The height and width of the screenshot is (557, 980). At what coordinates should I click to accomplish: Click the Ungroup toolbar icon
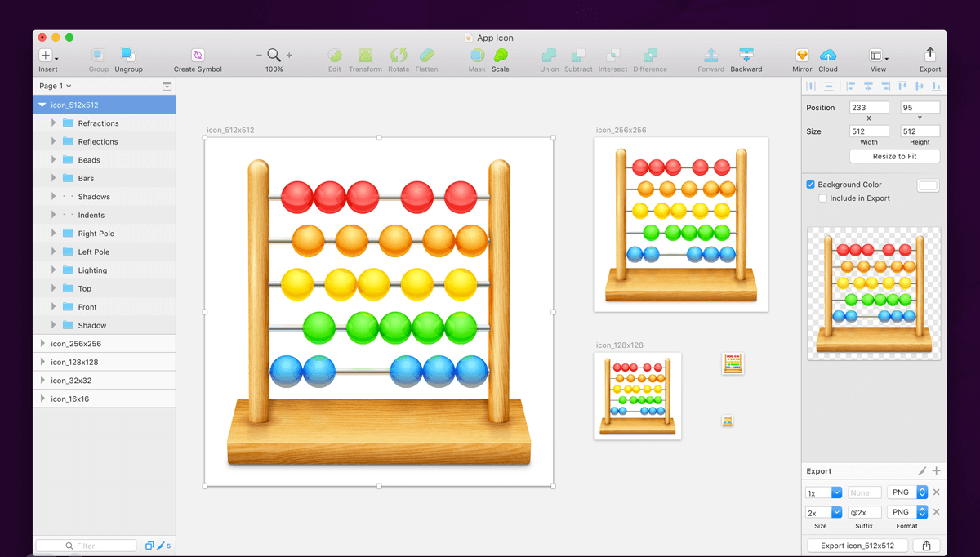[128, 55]
